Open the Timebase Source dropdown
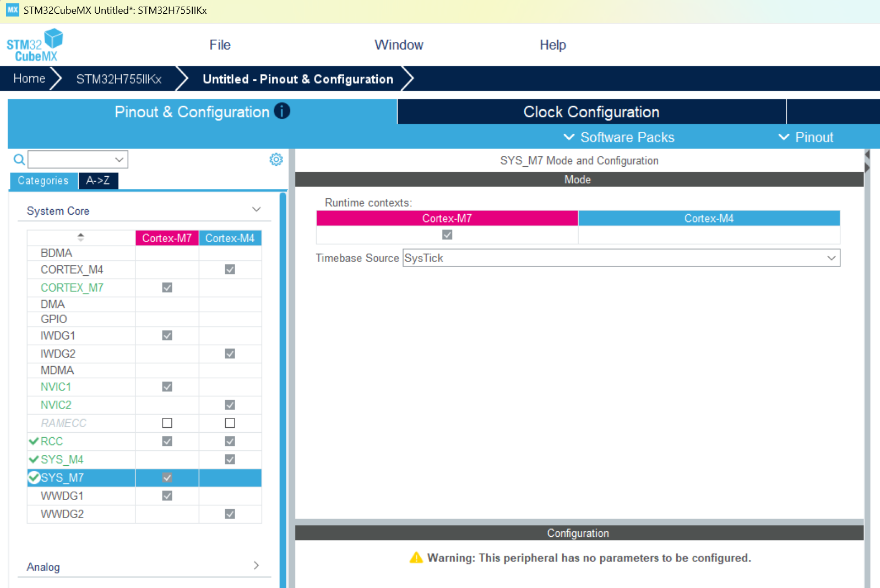The width and height of the screenshot is (880, 588). [x=621, y=258]
